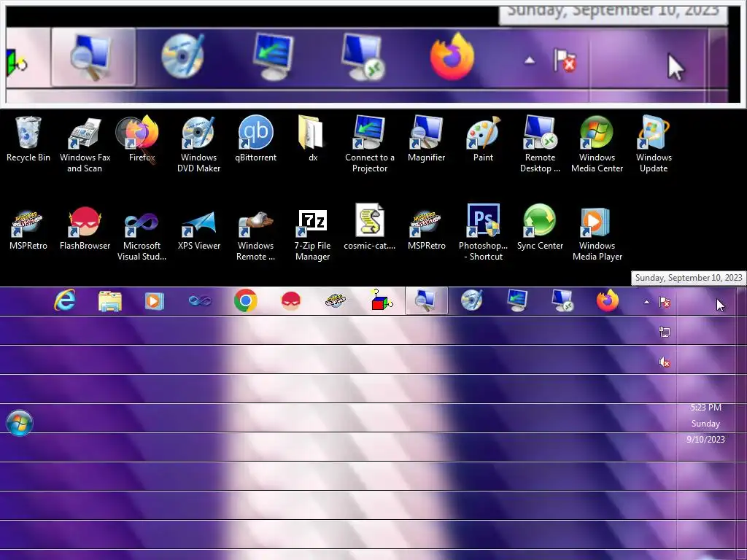Select the qBittorrent desktop shortcut
The width and height of the screenshot is (747, 560).
pos(256,139)
